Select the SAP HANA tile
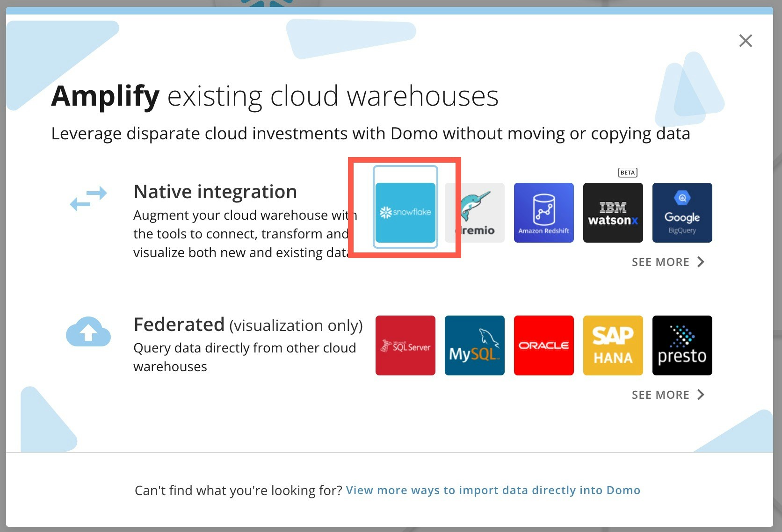Image resolution: width=782 pixels, height=532 pixels. click(x=613, y=345)
